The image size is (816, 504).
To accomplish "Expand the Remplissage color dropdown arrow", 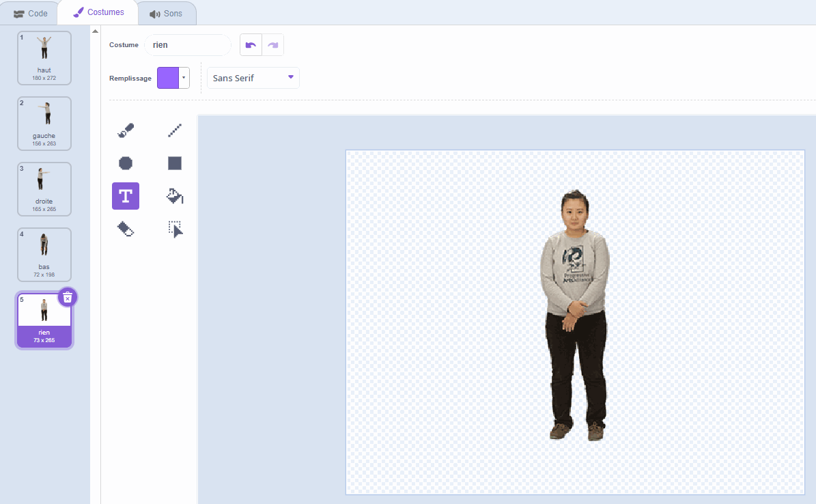I will pos(184,78).
